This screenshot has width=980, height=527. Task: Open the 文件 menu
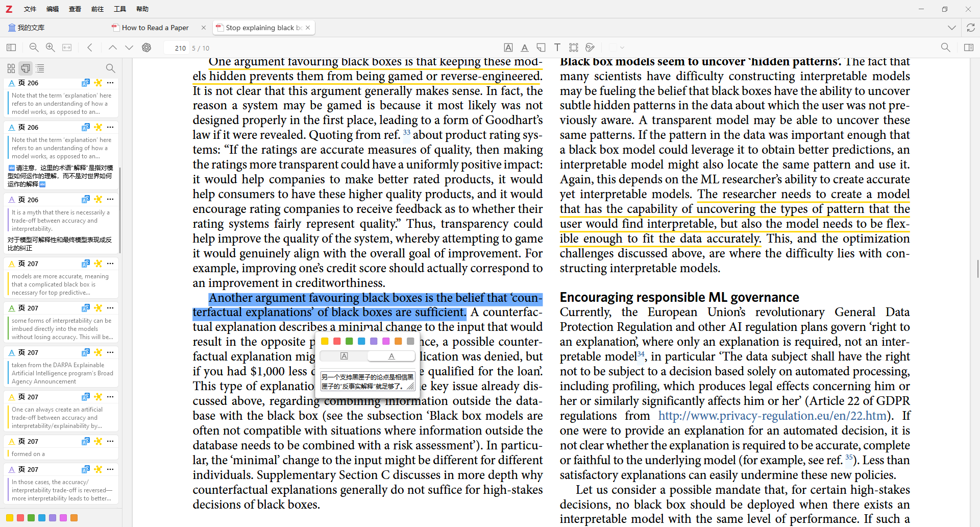point(30,9)
